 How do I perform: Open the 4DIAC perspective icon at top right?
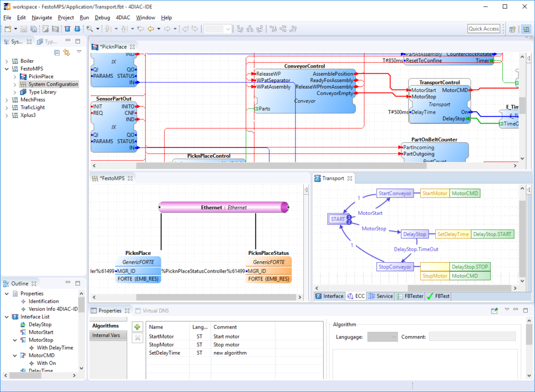click(526, 29)
